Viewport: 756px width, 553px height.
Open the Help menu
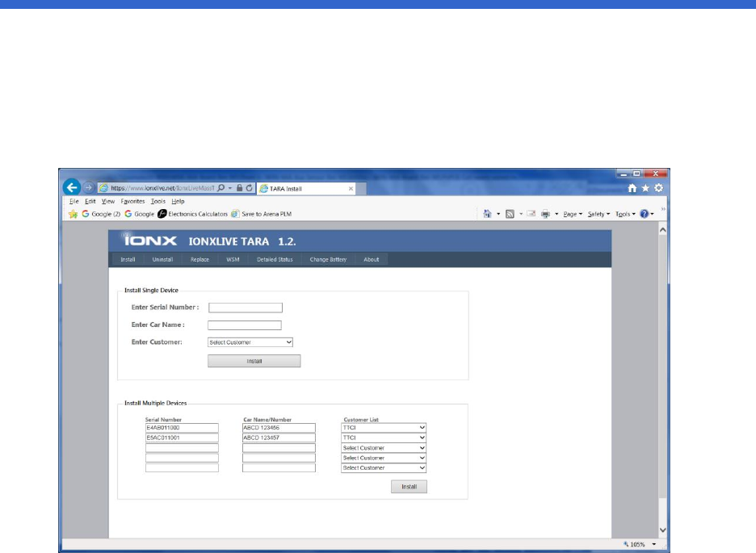(x=178, y=201)
